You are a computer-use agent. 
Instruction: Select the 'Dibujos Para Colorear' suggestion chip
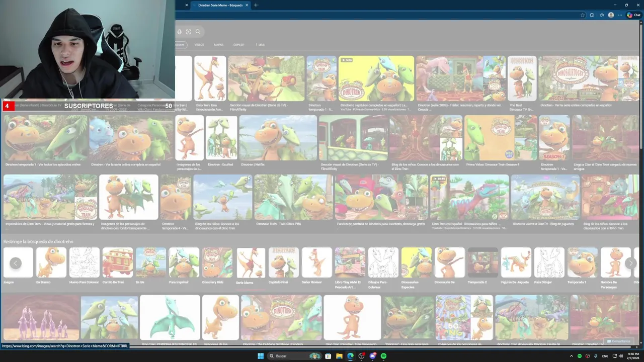[383, 267]
